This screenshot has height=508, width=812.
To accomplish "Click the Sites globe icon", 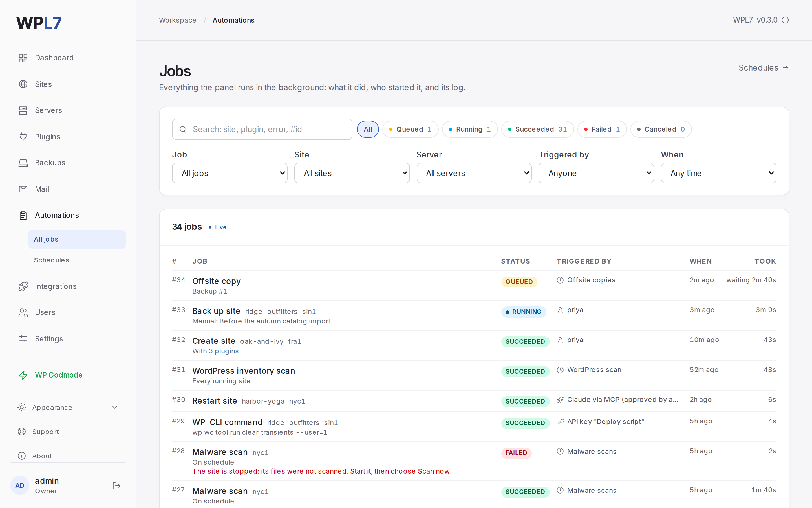I will (23, 84).
